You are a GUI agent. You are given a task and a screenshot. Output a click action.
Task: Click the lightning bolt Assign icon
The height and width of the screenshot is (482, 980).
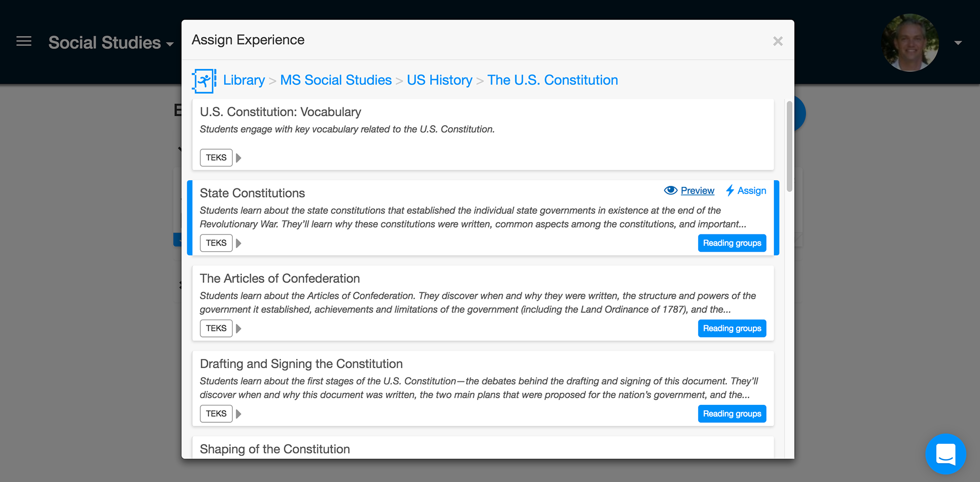pyautogui.click(x=730, y=190)
